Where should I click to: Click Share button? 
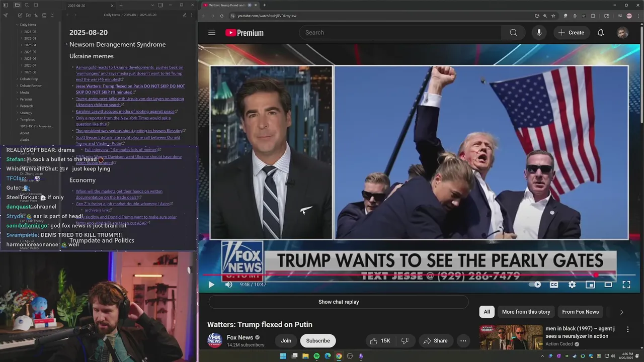click(435, 341)
